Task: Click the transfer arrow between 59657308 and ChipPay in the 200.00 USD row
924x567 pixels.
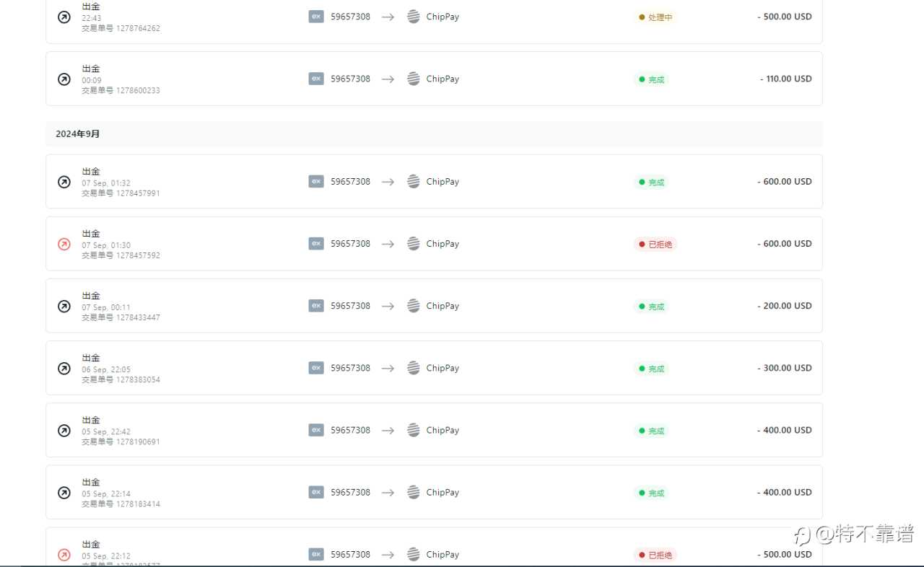Action: (x=388, y=306)
